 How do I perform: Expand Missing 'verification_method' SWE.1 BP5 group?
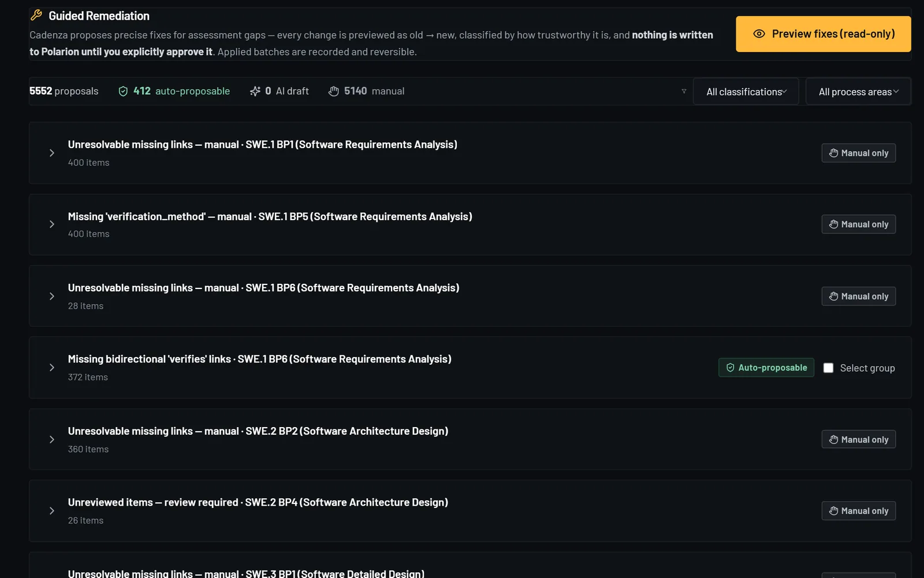(x=52, y=224)
